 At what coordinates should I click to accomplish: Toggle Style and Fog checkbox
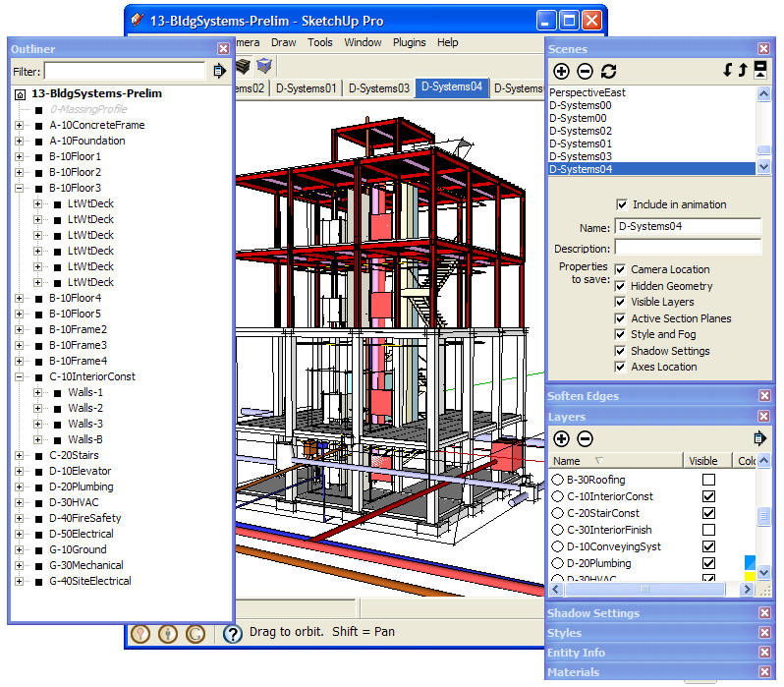tap(620, 334)
